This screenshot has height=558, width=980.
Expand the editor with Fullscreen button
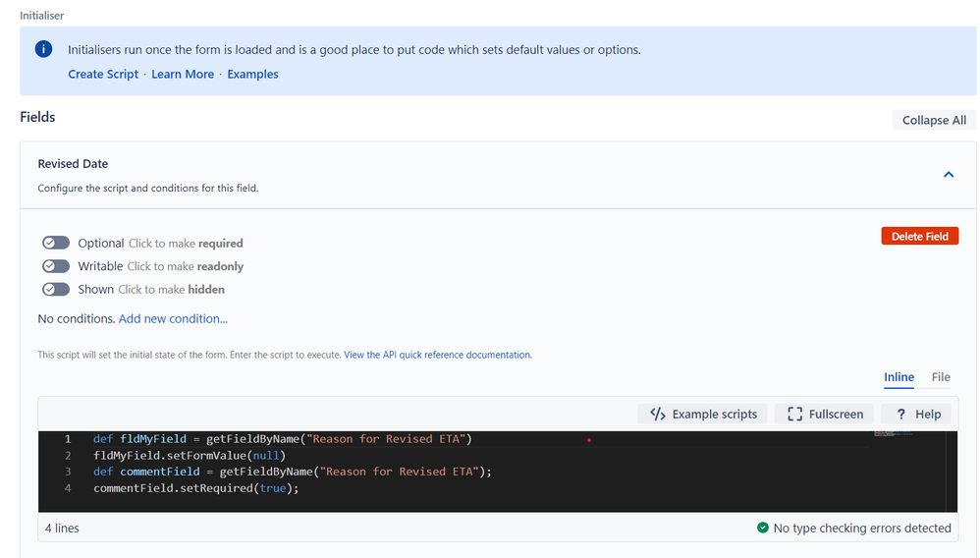click(x=825, y=415)
